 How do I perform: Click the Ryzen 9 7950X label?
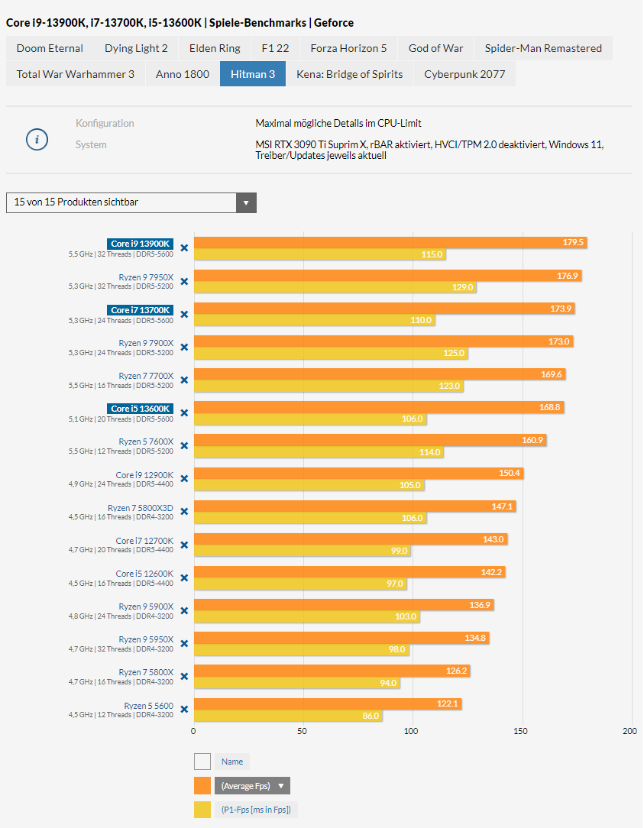146,277
